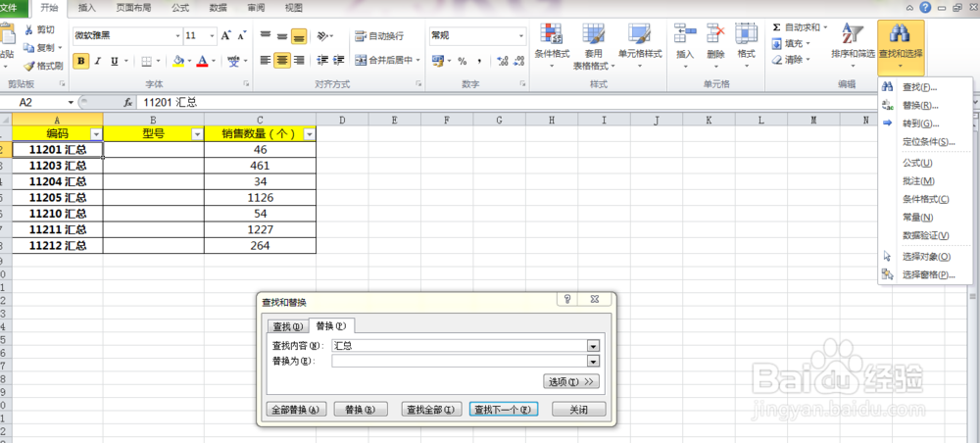Expand Find what (查找内容) history dropdown
The width and height of the screenshot is (980, 443).
click(593, 346)
